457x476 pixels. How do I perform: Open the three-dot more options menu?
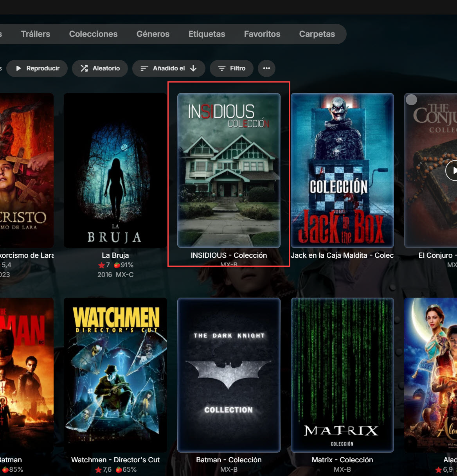[x=266, y=68]
